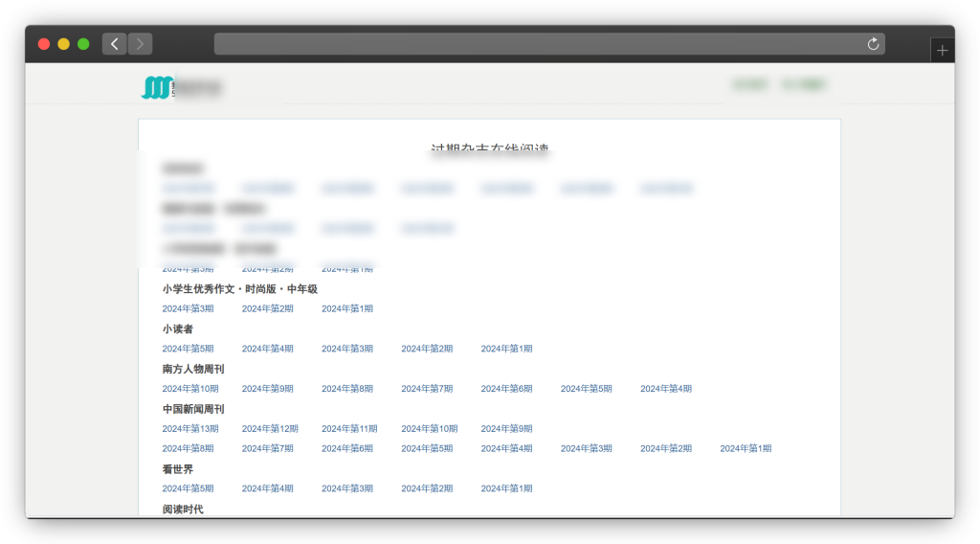The image size is (980, 544).
Task: Open 南方人物周刊 2024年第9期
Action: click(x=268, y=389)
